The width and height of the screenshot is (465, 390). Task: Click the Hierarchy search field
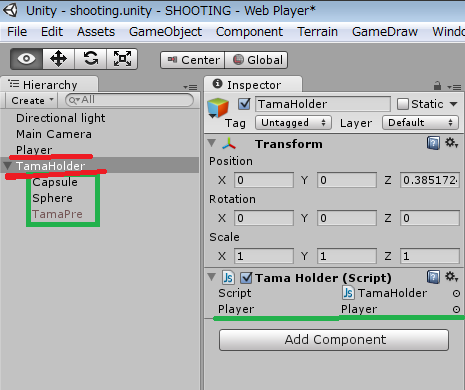pyautogui.click(x=129, y=100)
